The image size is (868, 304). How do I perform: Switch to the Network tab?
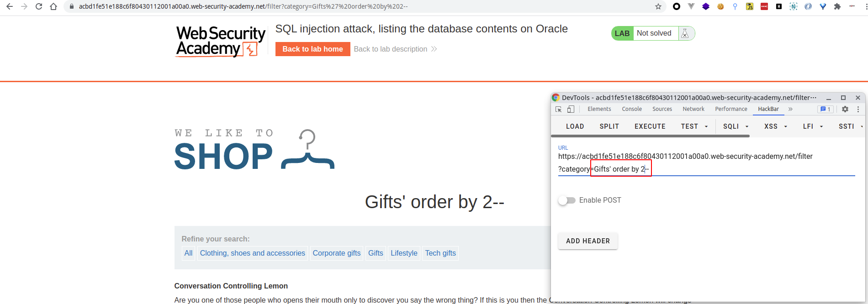pyautogui.click(x=693, y=109)
